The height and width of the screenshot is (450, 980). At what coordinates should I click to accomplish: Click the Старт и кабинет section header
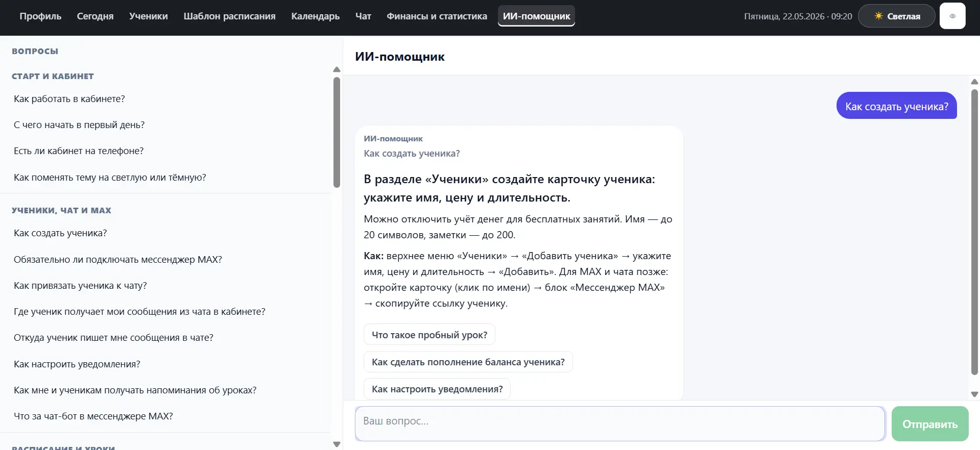[53, 76]
